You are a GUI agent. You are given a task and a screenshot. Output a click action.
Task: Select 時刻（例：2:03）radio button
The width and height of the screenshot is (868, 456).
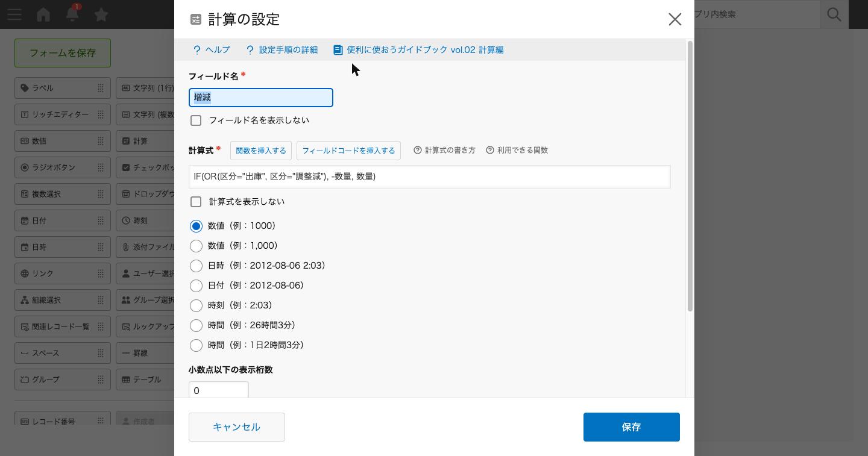(196, 305)
